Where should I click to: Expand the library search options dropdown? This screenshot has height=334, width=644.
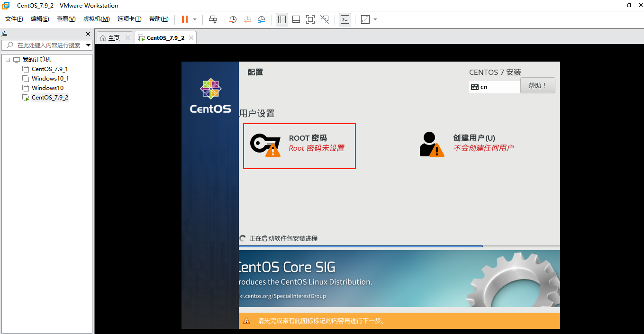(x=87, y=45)
